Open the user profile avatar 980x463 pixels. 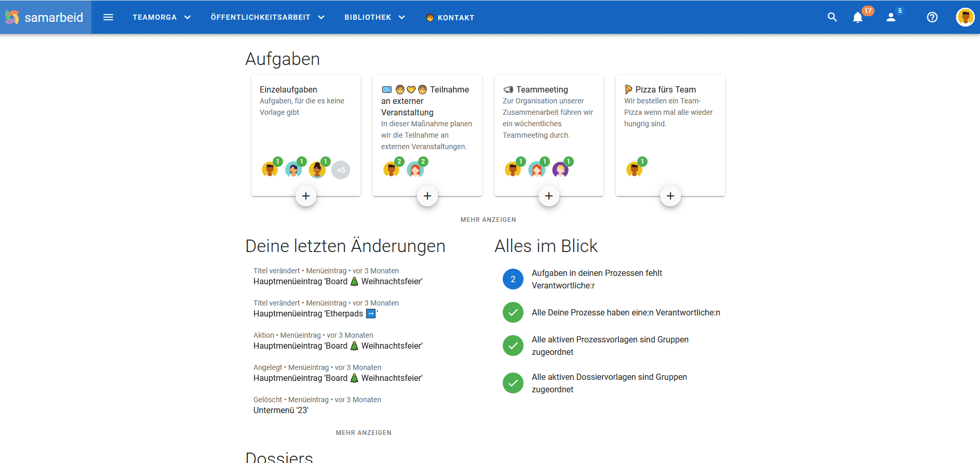tap(965, 17)
